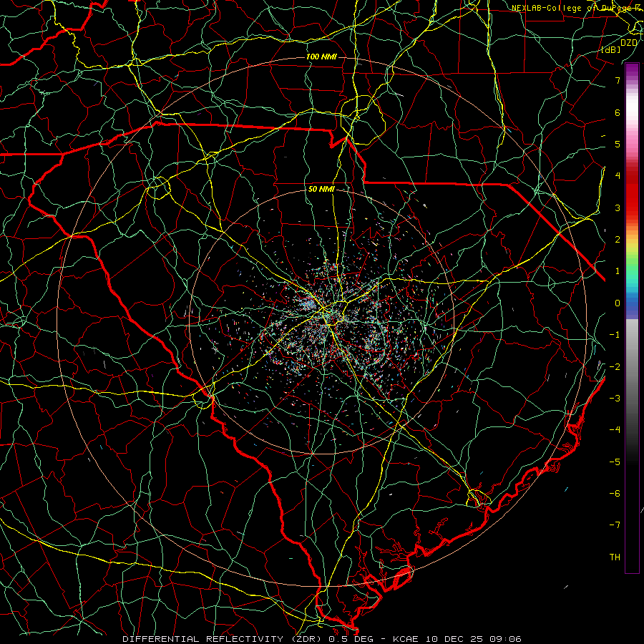Viewport: 644px width, 644px height.
Task: Click the TH threshold label on the legend
Action: click(615, 557)
